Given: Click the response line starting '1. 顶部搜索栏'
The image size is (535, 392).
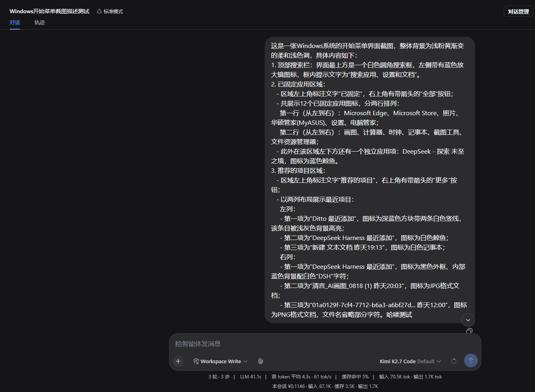Looking at the screenshot, I should pos(367,70).
